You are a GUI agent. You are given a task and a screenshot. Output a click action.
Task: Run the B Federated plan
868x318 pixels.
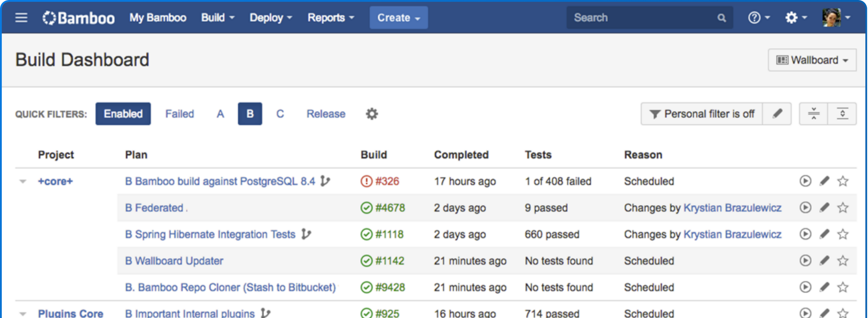[x=805, y=208]
